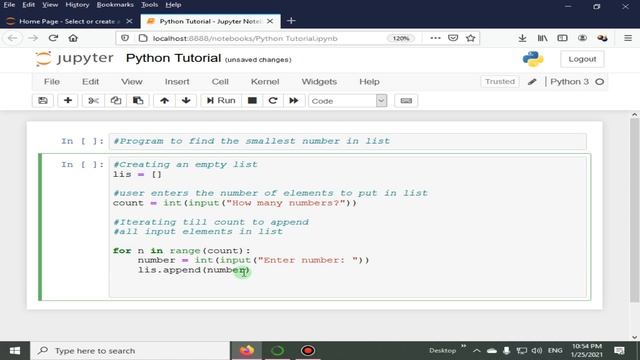This screenshot has height=360, width=640.
Task: Open Firefox library icon
Action: [x=542, y=38]
